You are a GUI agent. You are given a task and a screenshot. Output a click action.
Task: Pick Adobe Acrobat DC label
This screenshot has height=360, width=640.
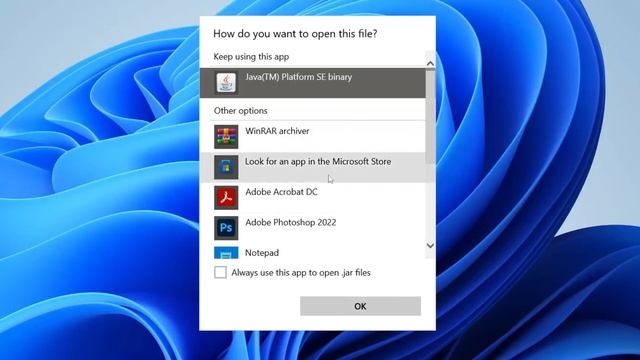[281, 192]
